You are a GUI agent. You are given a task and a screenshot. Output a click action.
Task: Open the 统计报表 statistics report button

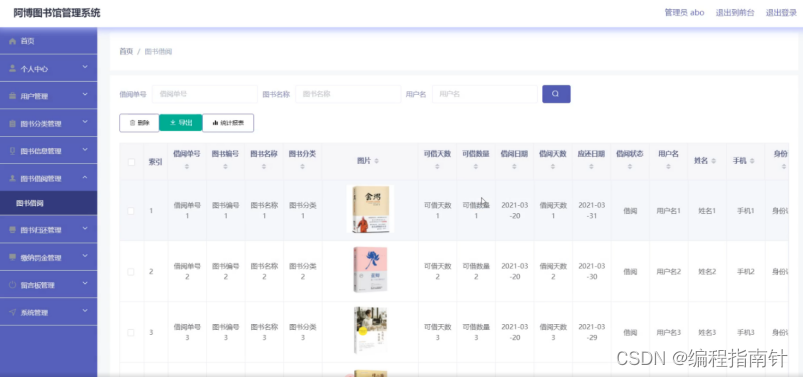point(228,123)
